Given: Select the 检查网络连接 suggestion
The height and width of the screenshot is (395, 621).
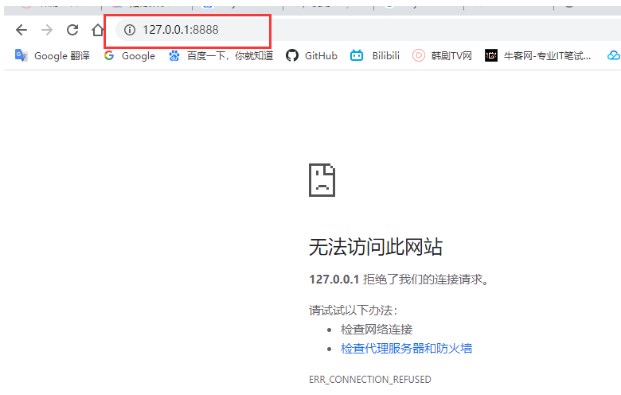Looking at the screenshot, I should [x=376, y=329].
